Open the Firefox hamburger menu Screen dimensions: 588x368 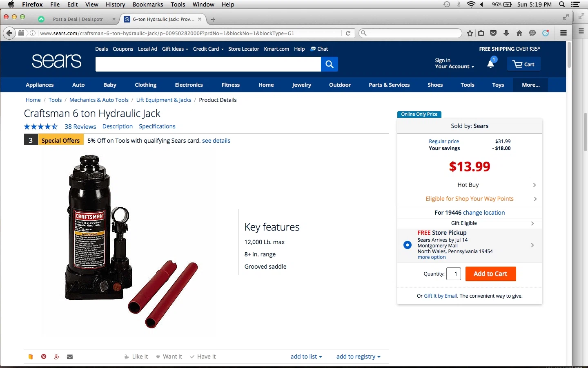(563, 33)
